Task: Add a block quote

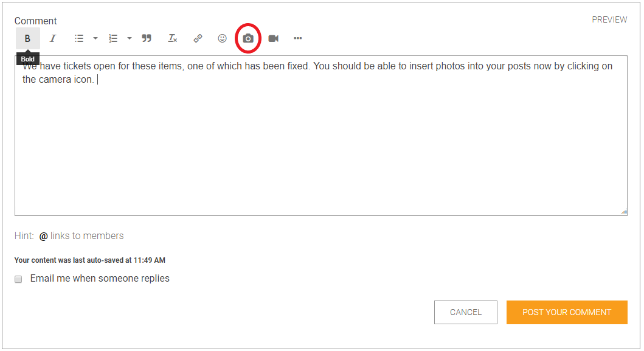Action: tap(147, 38)
